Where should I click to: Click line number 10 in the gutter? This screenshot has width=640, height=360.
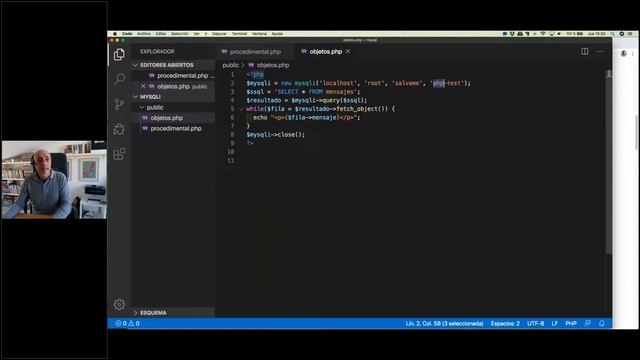(231, 152)
